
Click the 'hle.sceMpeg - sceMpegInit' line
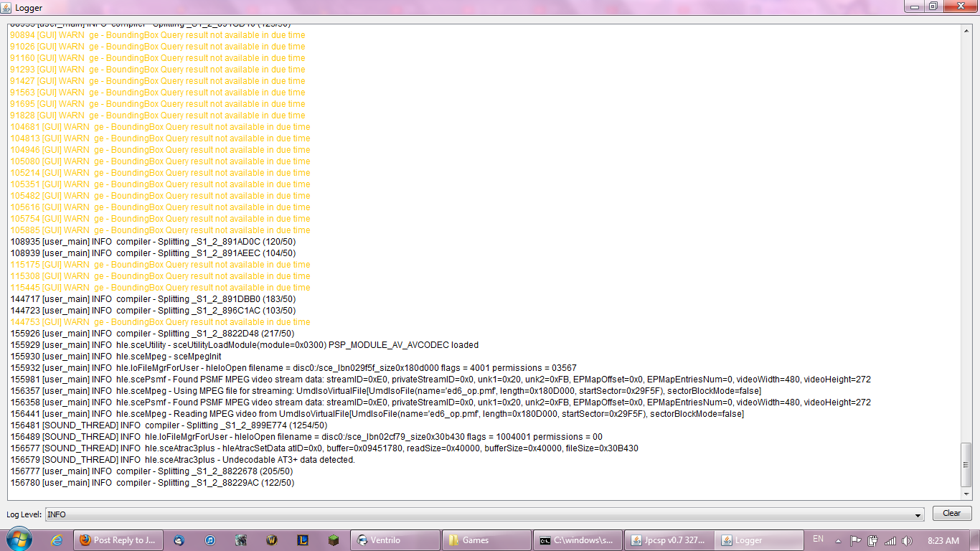(x=116, y=357)
